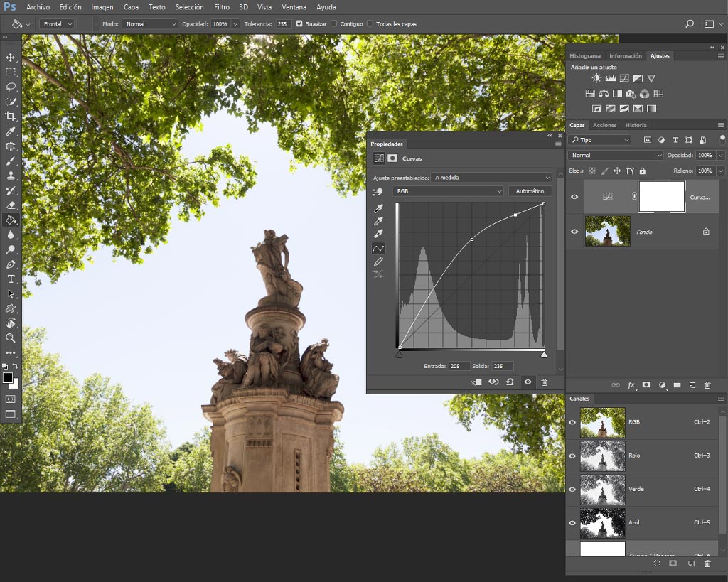Select the Horizontal Type tool
The image size is (728, 582).
[x=10, y=279]
